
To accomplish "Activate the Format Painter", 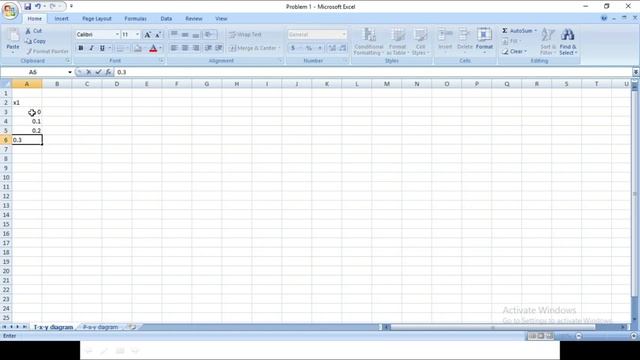I will click(47, 51).
